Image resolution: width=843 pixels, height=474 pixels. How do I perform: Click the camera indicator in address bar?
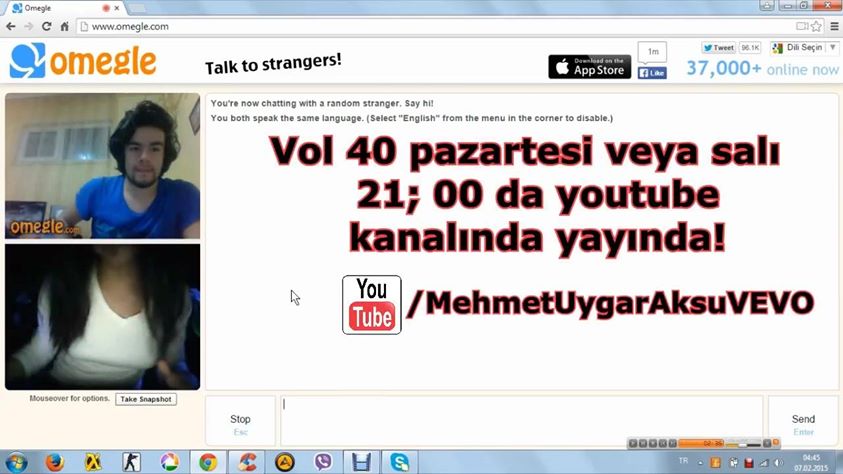pos(802,26)
